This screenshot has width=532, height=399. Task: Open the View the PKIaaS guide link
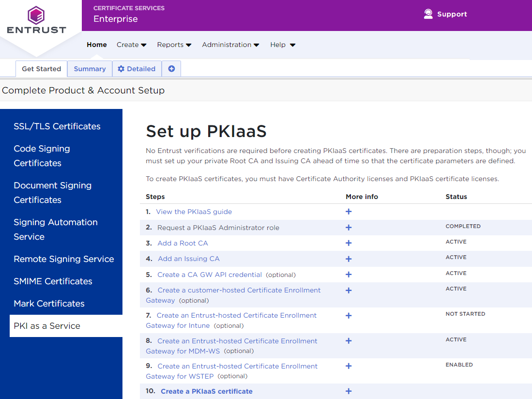(194, 212)
